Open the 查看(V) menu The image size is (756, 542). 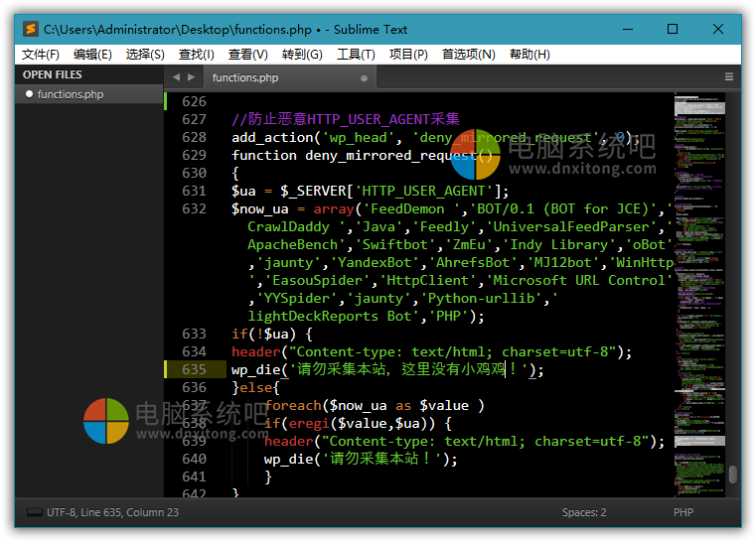coord(247,55)
